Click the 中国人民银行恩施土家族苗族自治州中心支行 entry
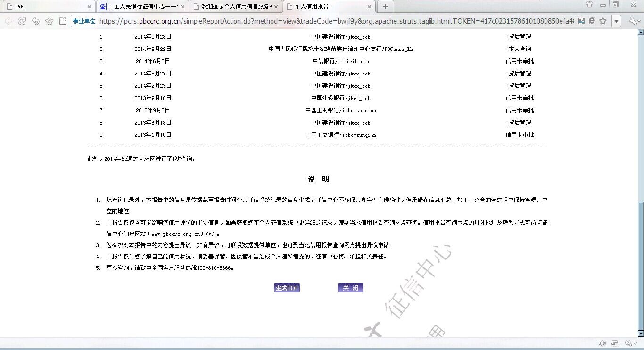The width and height of the screenshot is (644, 350). 341,49
